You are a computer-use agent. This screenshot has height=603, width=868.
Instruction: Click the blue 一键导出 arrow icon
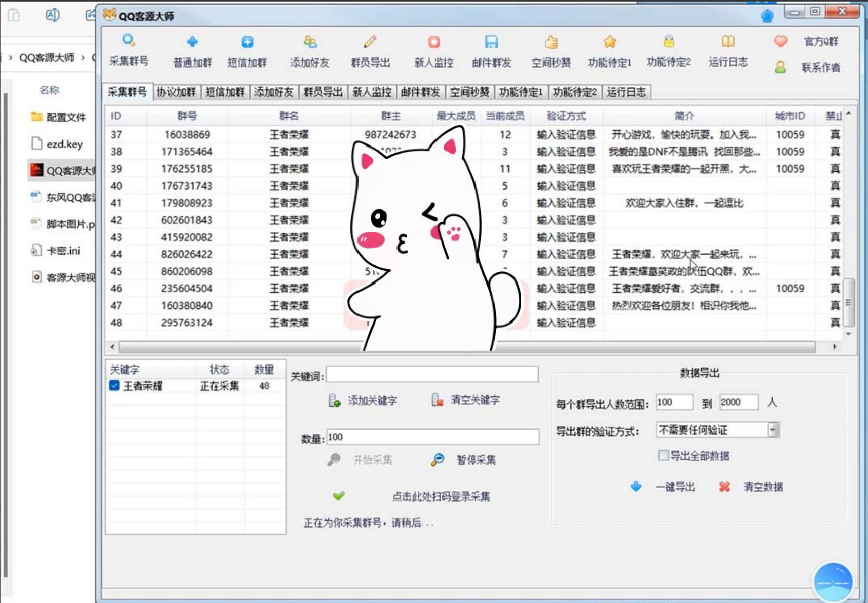(636, 486)
